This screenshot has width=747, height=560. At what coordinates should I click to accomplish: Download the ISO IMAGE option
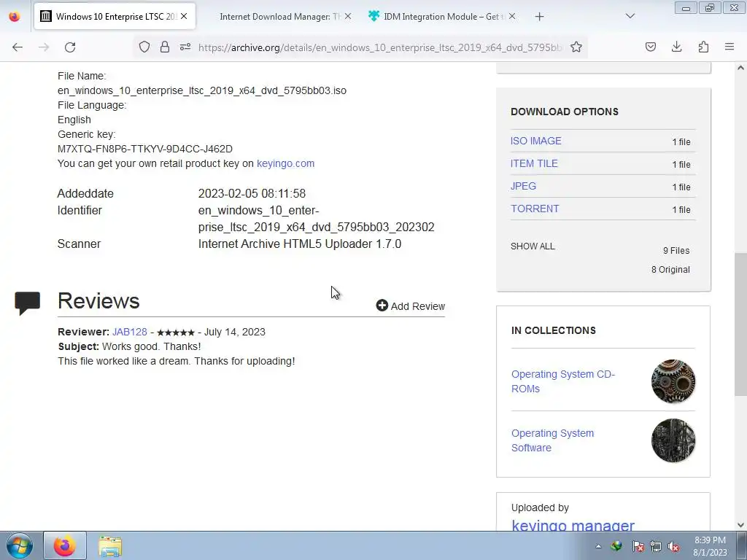click(536, 141)
